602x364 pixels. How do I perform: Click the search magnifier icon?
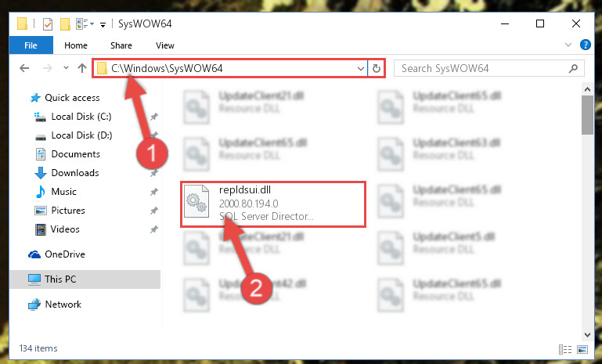[x=573, y=68]
